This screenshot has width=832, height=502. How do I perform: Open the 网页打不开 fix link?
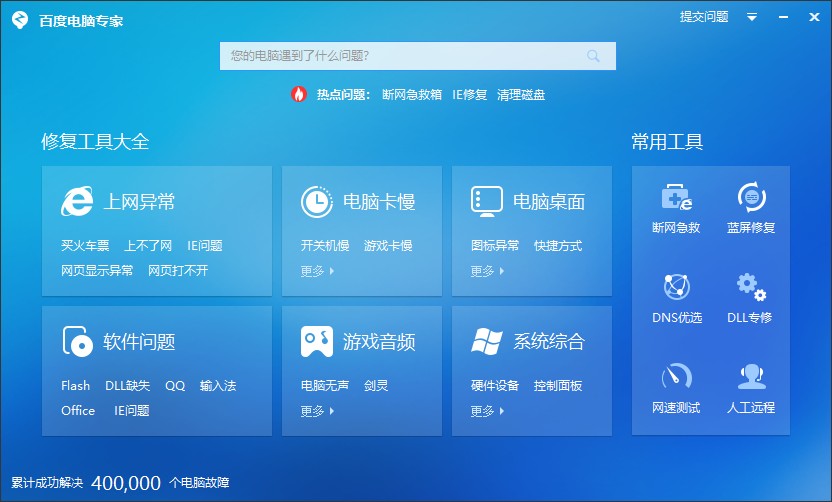(x=178, y=271)
